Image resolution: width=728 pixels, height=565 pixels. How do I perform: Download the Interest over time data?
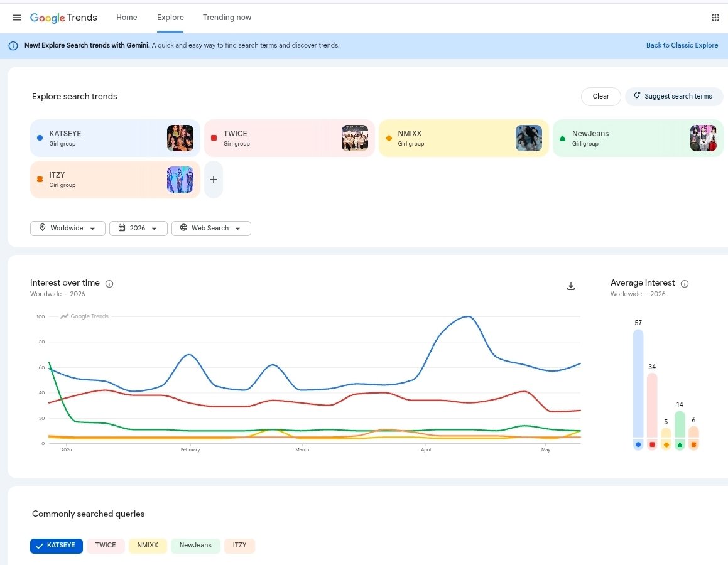click(x=571, y=286)
